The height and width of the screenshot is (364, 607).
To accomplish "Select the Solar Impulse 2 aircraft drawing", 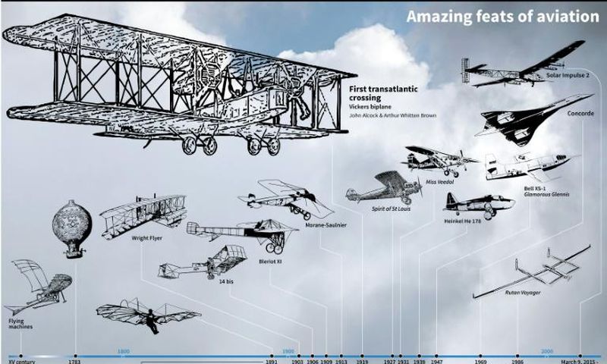I will tap(524, 64).
